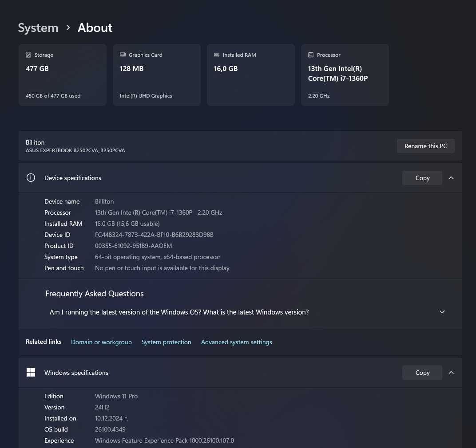Click the Windows logo icon

tap(31, 373)
